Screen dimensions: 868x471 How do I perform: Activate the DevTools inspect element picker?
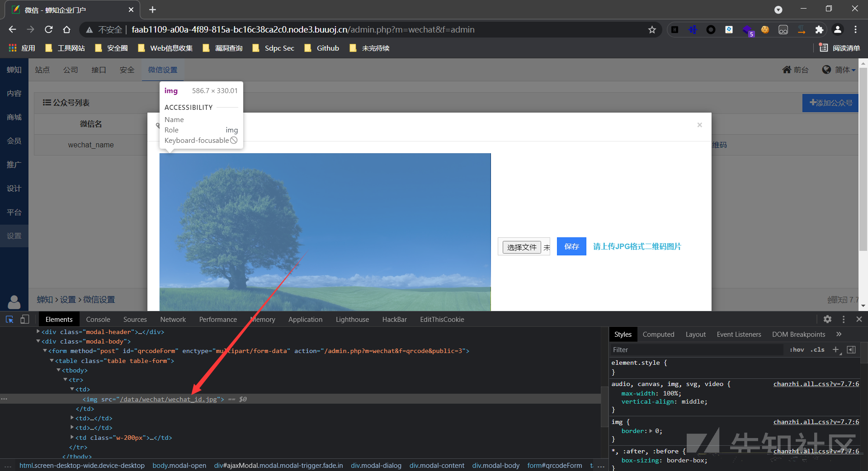click(9, 320)
